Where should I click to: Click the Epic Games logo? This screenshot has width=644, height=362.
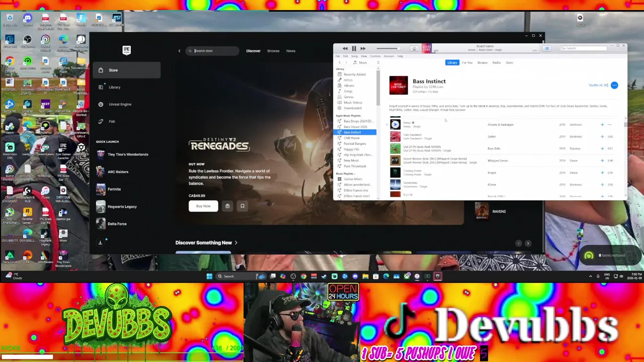127,50
